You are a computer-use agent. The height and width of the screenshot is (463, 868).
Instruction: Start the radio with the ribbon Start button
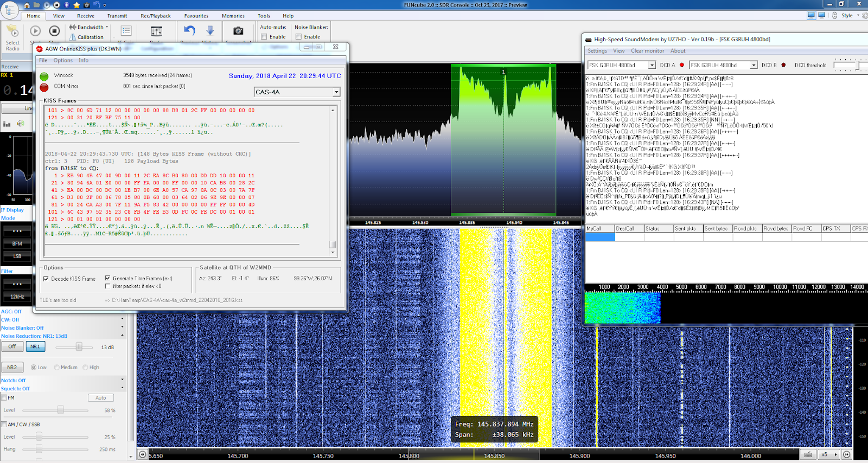35,31
